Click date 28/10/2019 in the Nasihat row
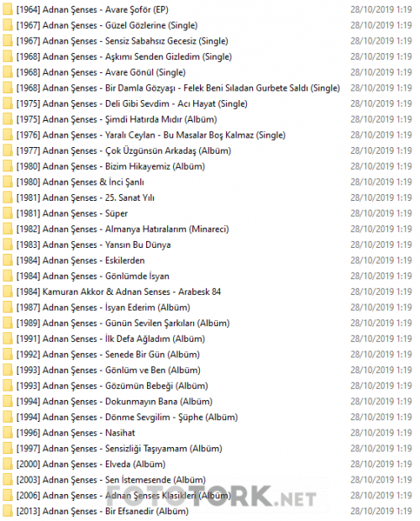 [372, 433]
